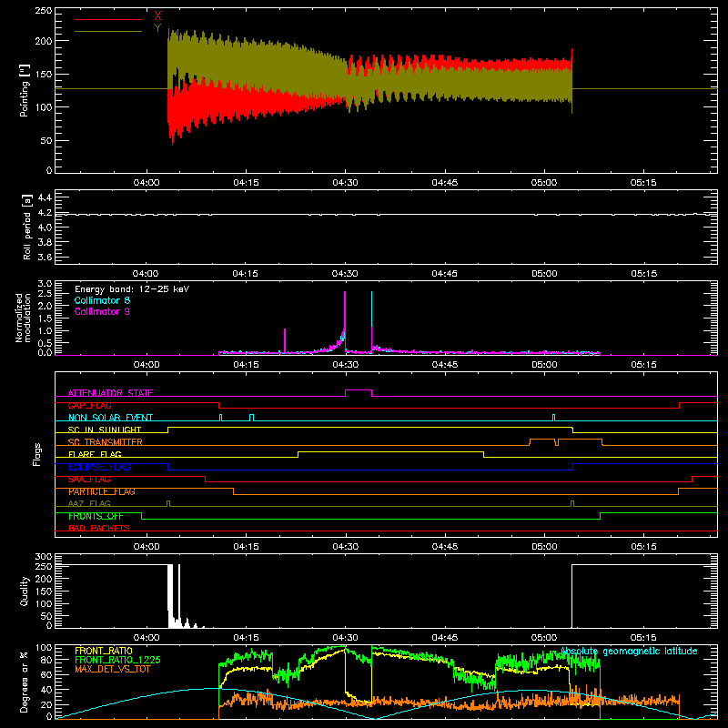The height and width of the screenshot is (728, 728).
Task: Click the PARTICLE_FLAG label
Action: [102, 491]
